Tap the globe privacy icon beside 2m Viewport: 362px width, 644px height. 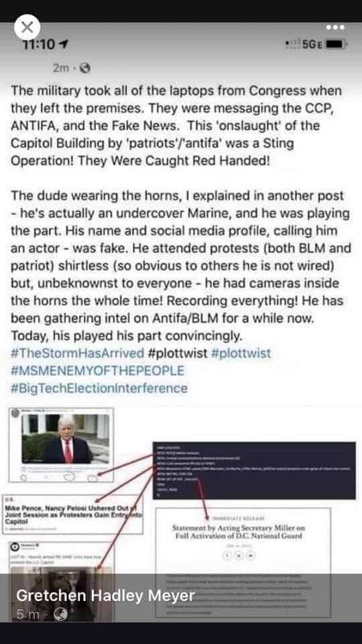[84, 68]
